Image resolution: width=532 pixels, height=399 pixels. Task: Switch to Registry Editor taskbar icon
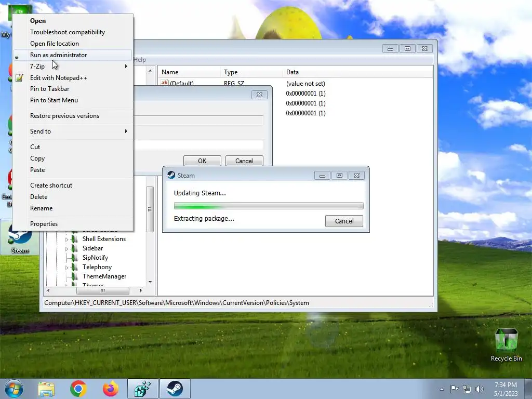143,389
